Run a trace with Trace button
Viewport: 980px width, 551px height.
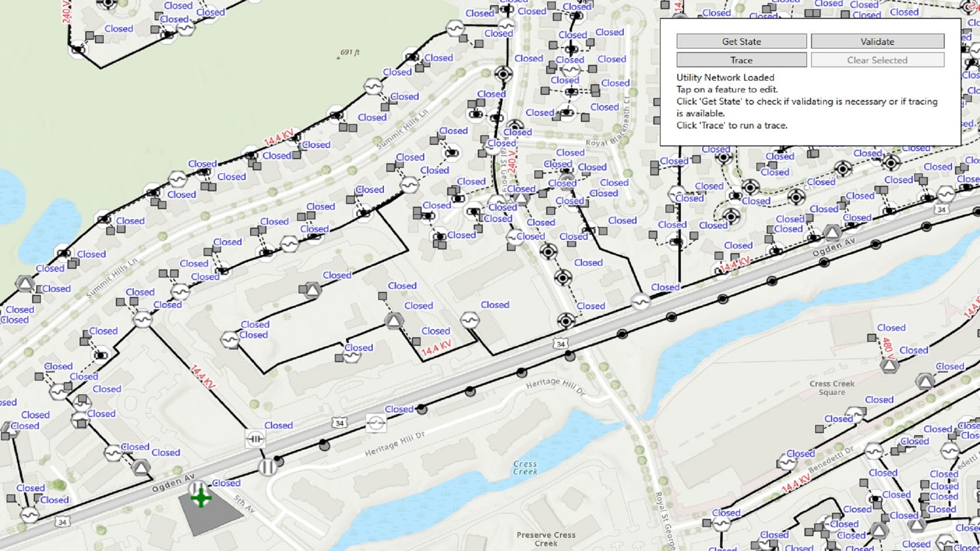(741, 60)
